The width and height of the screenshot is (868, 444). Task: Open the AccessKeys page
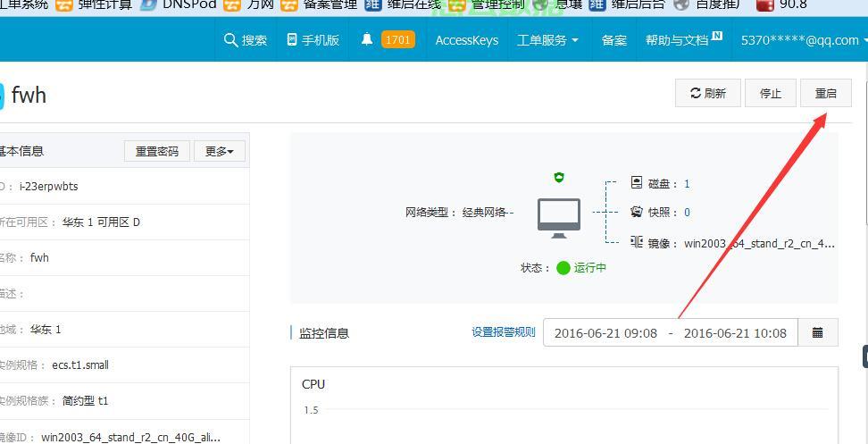(467, 40)
